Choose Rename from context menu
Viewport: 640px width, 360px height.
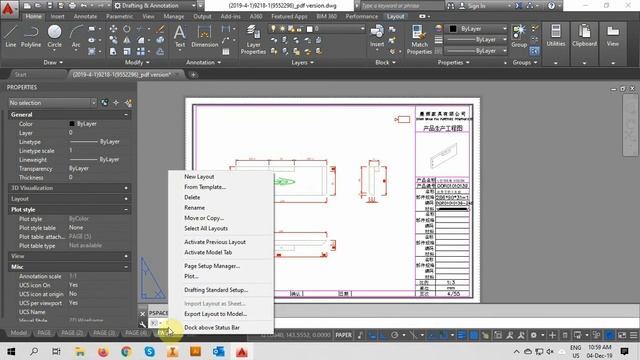(194, 207)
